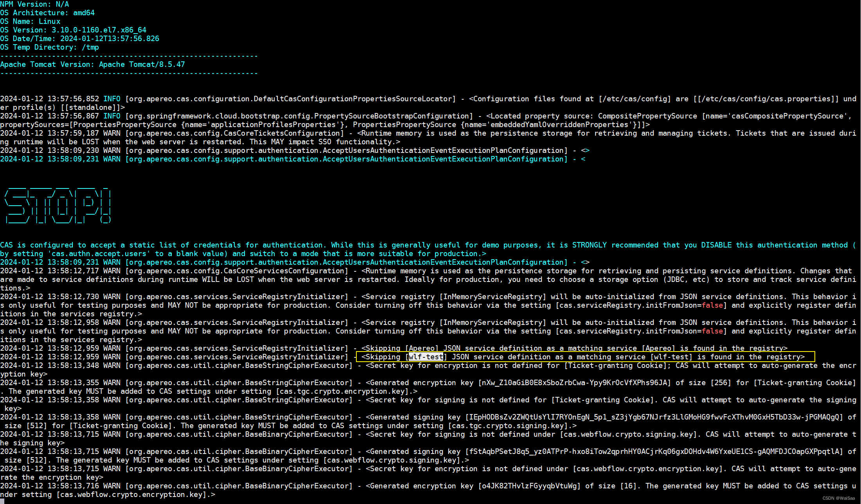Image resolution: width=861 pixels, height=504 pixels.
Task: Click the 'applicationProfilesProperties' name
Action: click(273, 125)
